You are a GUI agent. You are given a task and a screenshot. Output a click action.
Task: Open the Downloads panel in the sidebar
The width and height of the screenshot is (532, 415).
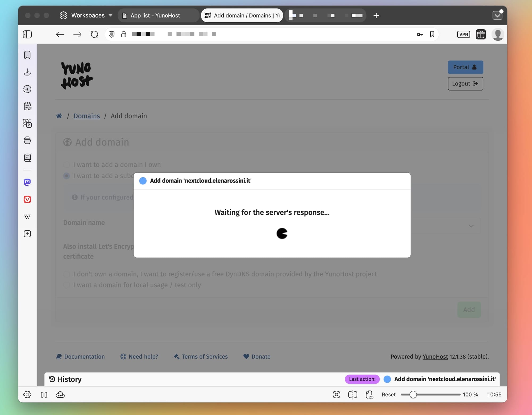[x=27, y=72]
